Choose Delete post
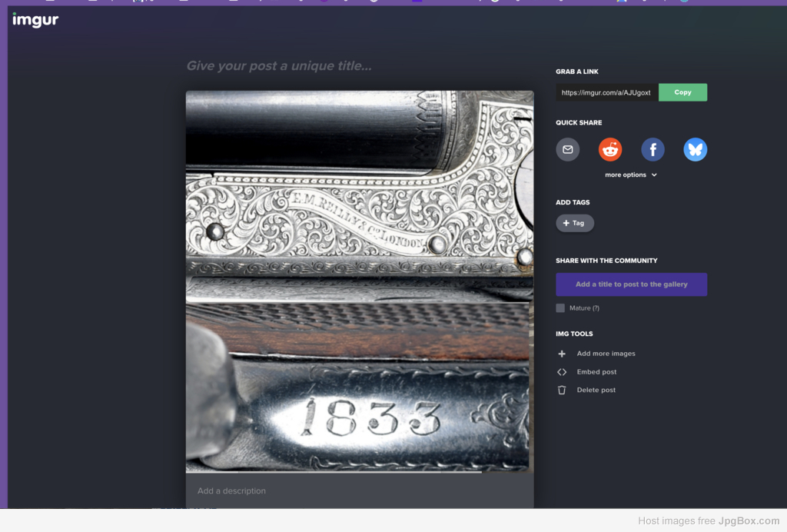Screen dimensions: 787x532 pos(596,390)
